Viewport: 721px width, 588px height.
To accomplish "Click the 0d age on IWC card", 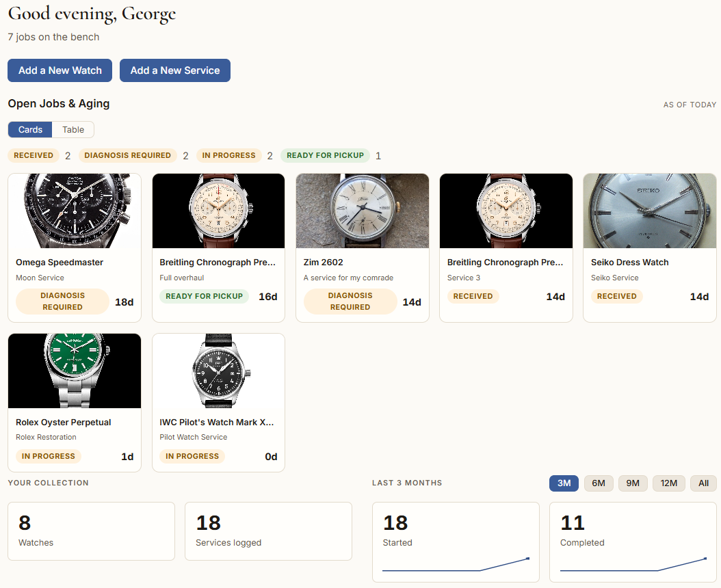I will [272, 457].
